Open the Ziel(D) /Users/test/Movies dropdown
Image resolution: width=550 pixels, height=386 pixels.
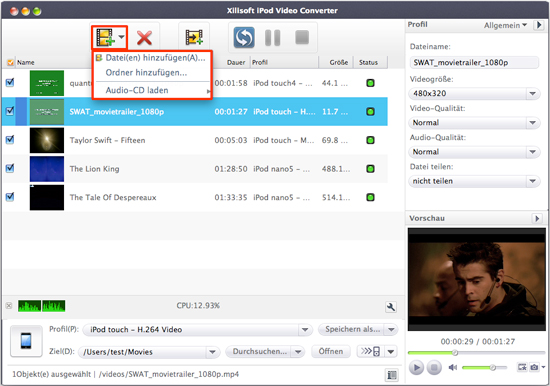(x=149, y=352)
